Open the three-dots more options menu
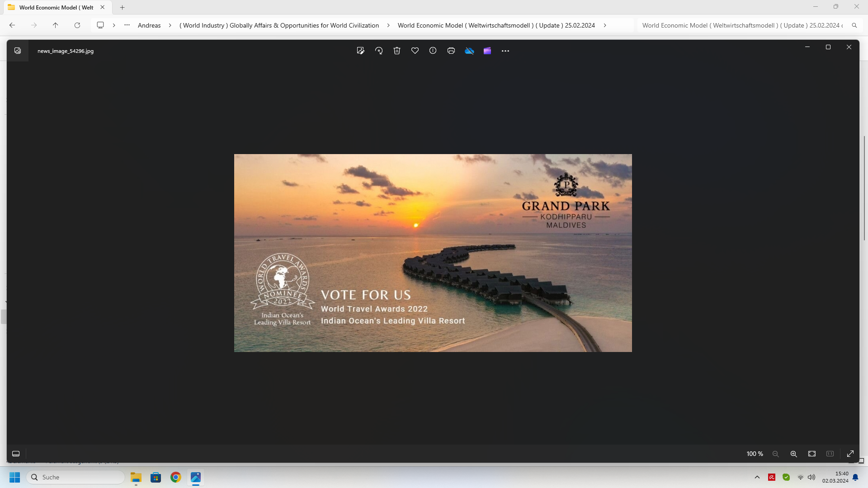Image resolution: width=868 pixels, height=488 pixels. click(x=505, y=51)
